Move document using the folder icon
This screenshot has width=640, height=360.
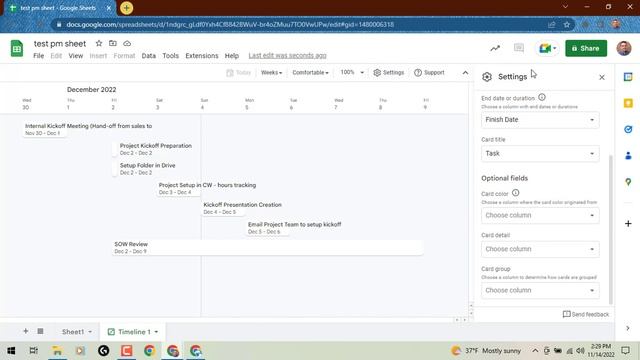coord(113,43)
